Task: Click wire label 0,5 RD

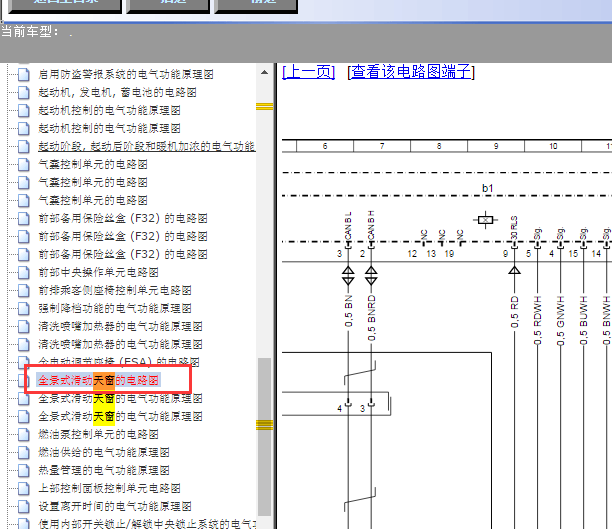Action: click(514, 312)
